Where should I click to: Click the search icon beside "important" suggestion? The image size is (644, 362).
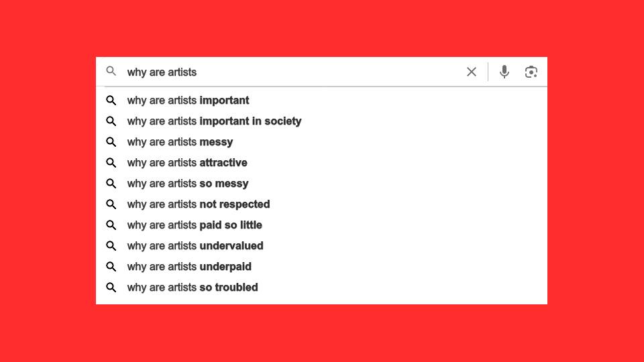pyautogui.click(x=111, y=101)
